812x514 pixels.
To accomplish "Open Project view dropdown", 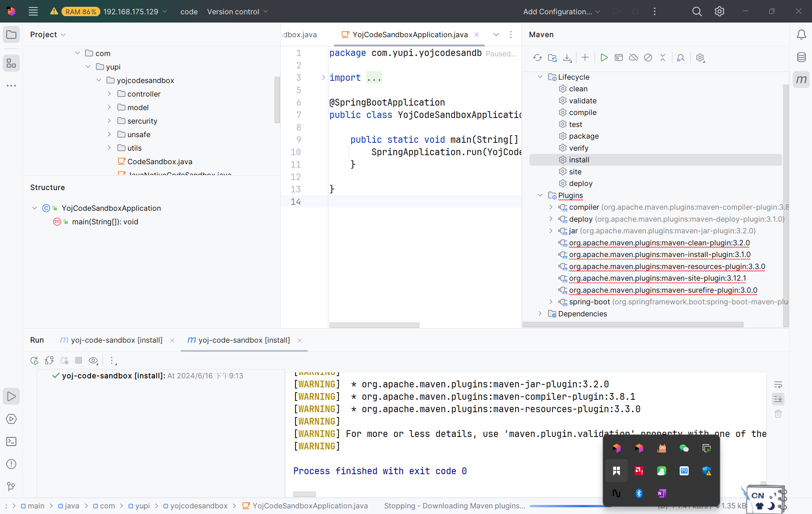I will point(48,35).
